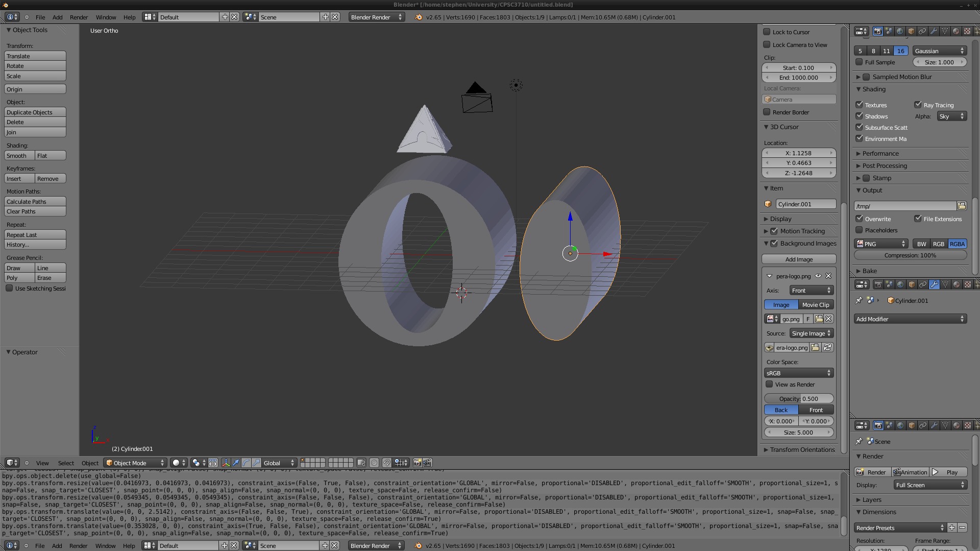Screen dimensions: 980x551
Task: Open the File menu in the top menu bar
Action: pos(40,17)
